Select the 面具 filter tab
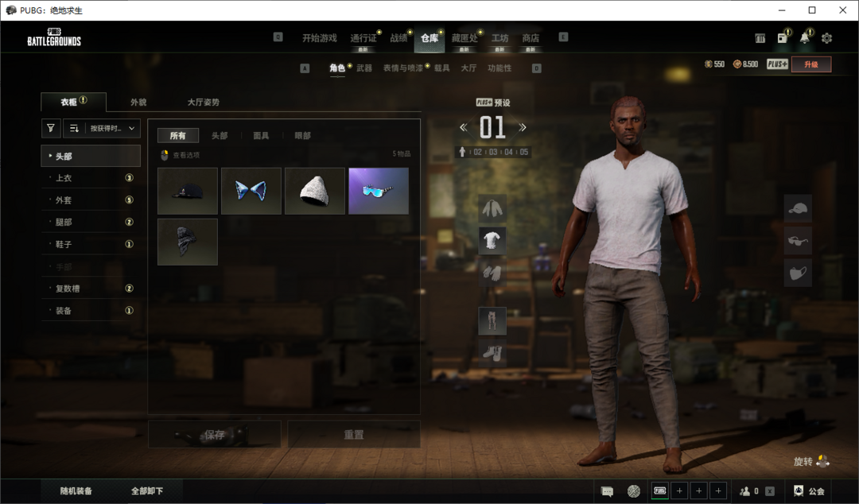 coord(261,135)
